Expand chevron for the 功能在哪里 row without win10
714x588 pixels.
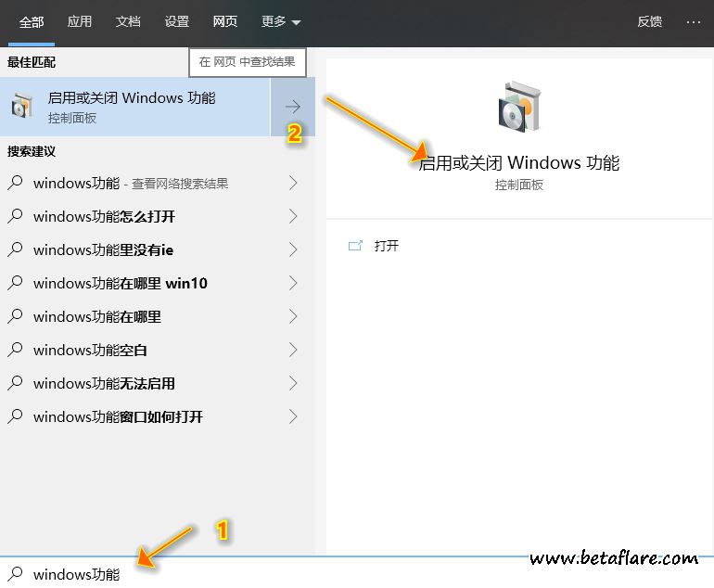(293, 316)
